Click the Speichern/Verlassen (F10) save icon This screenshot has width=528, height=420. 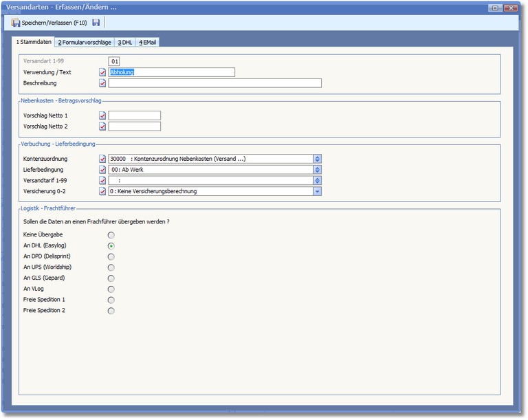(x=16, y=23)
